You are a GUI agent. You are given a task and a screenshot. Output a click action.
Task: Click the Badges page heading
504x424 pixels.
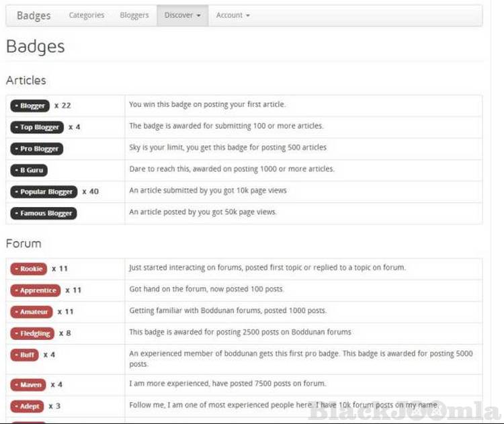pyautogui.click(x=36, y=46)
